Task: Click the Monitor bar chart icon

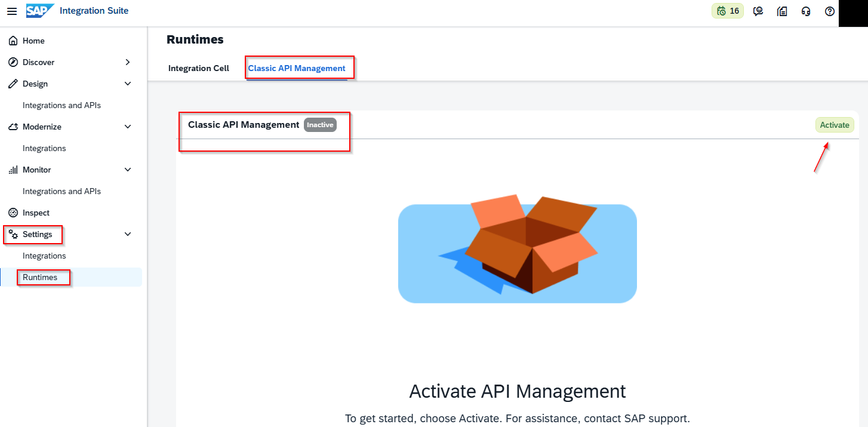Action: pos(13,170)
